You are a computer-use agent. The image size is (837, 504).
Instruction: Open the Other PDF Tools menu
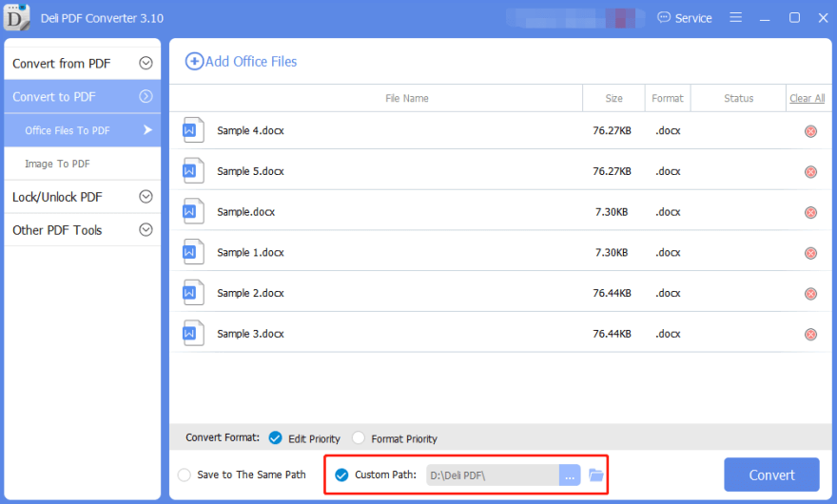82,230
